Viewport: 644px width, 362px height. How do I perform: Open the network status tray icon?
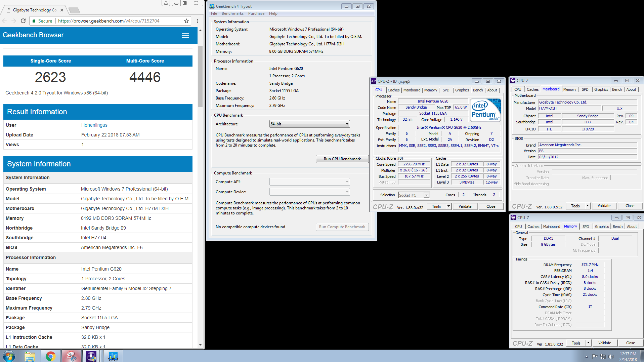click(x=603, y=357)
